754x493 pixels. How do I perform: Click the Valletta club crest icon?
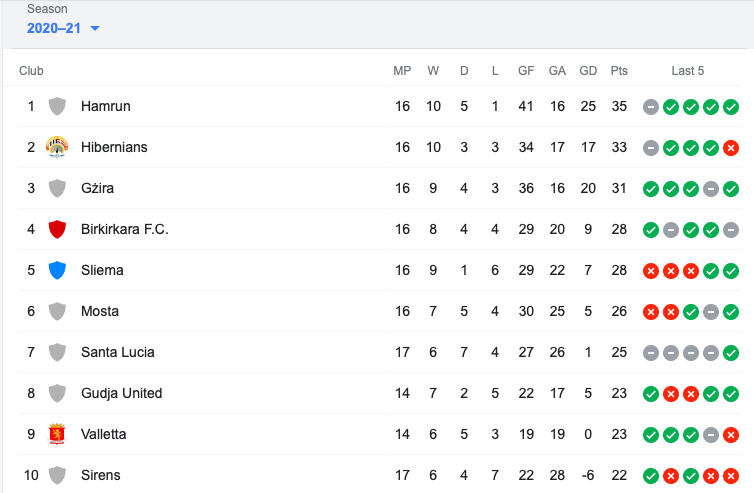(x=57, y=434)
